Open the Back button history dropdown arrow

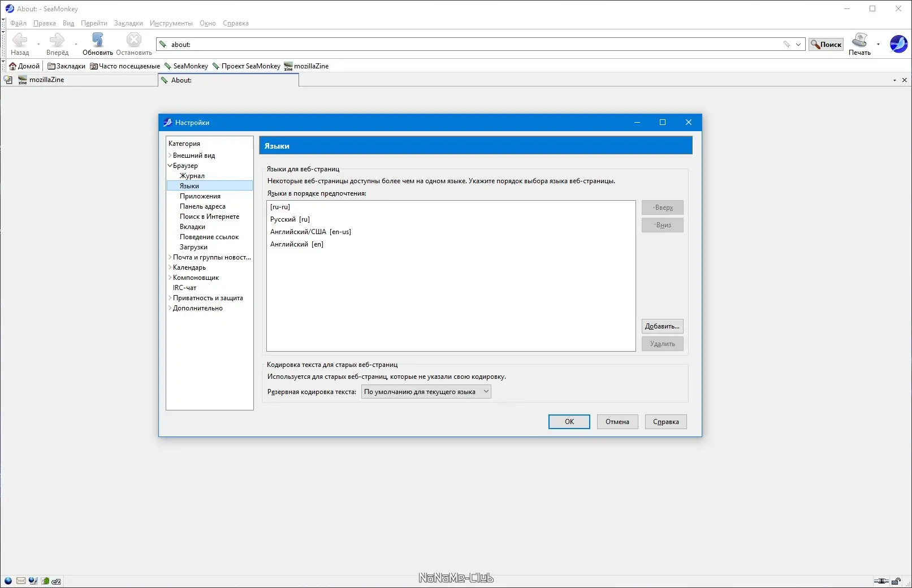pos(38,44)
